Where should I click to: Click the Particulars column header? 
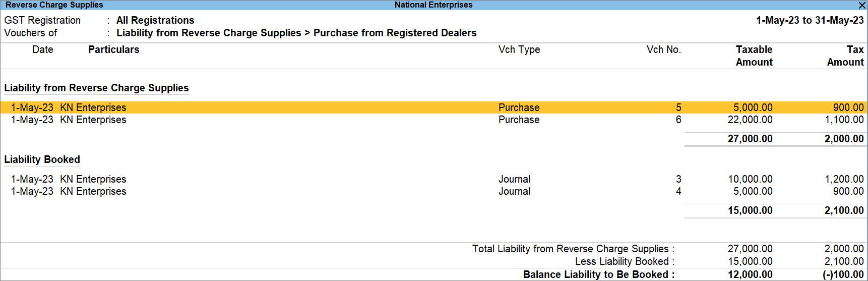[x=113, y=49]
